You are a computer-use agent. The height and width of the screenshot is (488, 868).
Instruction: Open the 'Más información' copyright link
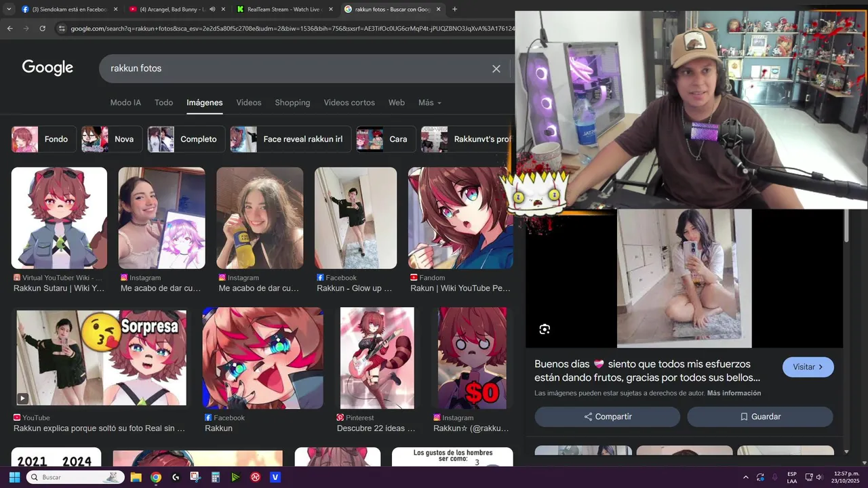[734, 393]
